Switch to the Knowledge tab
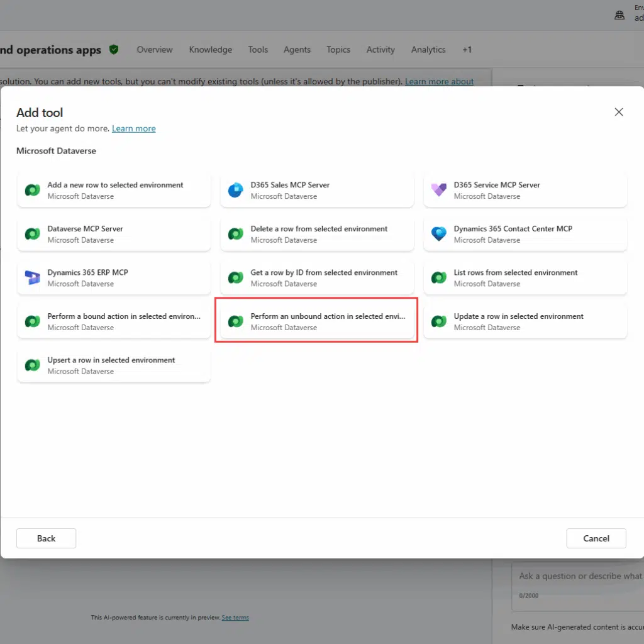Viewport: 644px width, 644px height. [x=210, y=50]
